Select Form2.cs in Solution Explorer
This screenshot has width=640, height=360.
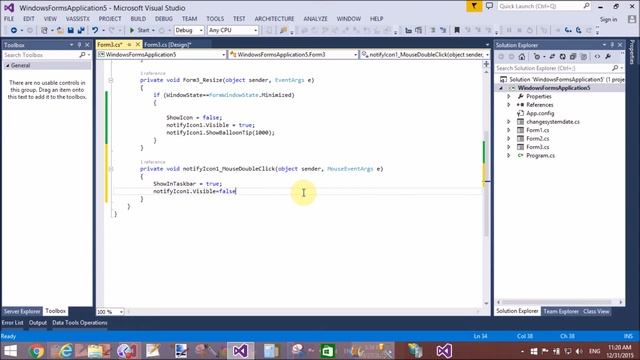(537, 139)
